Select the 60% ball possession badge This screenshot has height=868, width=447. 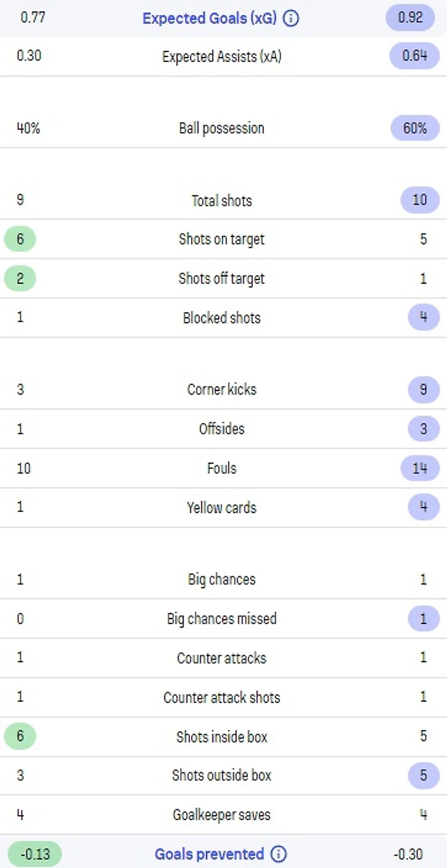415,128
